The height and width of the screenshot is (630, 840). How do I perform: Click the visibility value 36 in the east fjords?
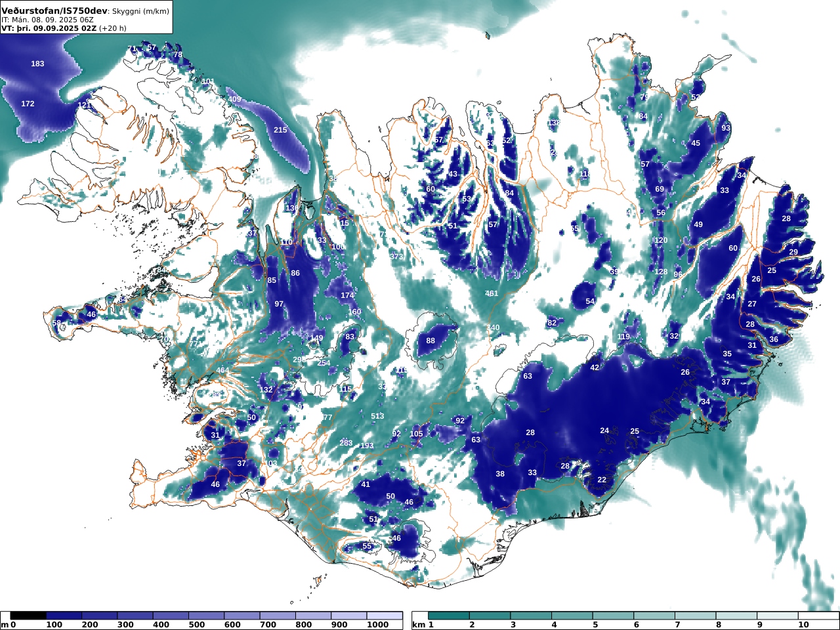pyautogui.click(x=774, y=339)
